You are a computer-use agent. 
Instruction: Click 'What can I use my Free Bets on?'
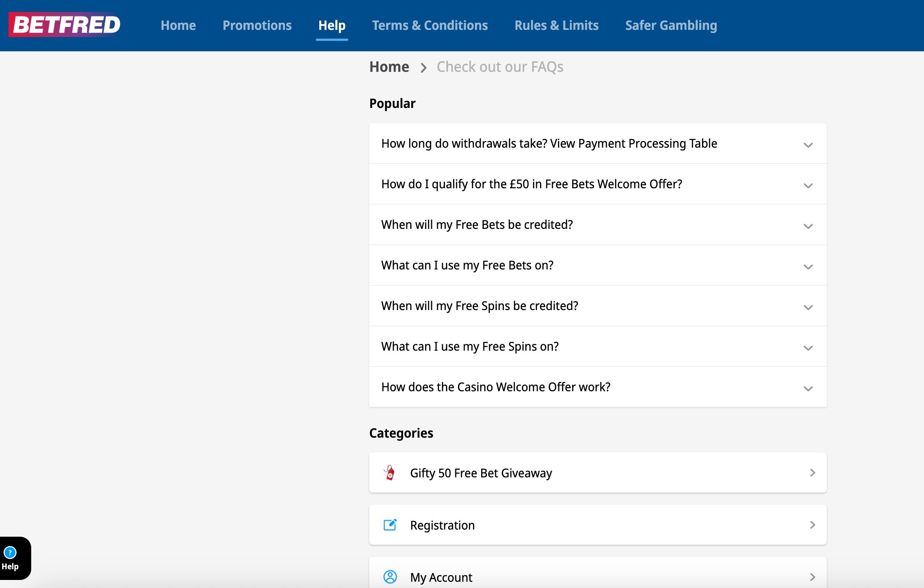point(467,265)
